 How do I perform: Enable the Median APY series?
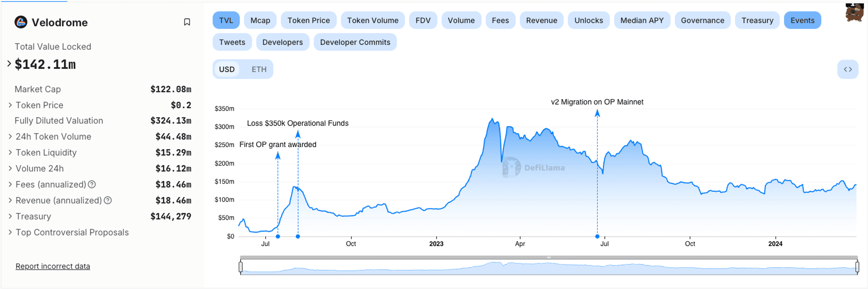click(642, 20)
